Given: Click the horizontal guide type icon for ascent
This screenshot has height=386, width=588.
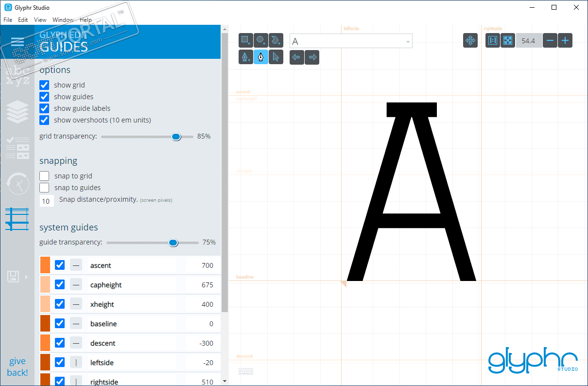Looking at the screenshot, I should (76, 265).
